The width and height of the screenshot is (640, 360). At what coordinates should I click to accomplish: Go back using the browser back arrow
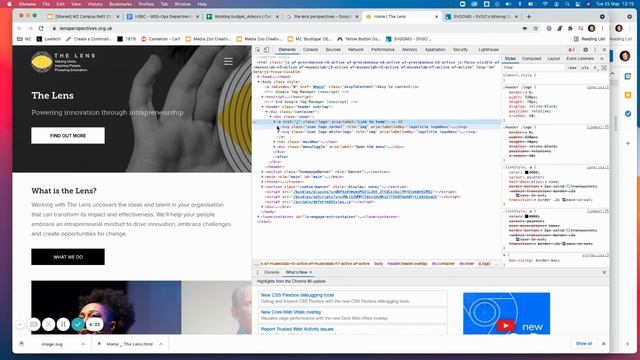coord(20,28)
